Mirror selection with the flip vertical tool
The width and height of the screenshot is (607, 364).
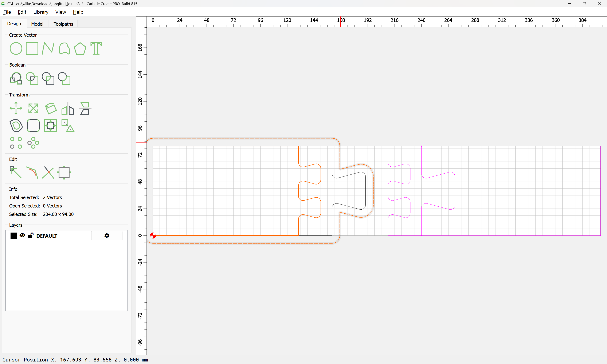click(85, 108)
